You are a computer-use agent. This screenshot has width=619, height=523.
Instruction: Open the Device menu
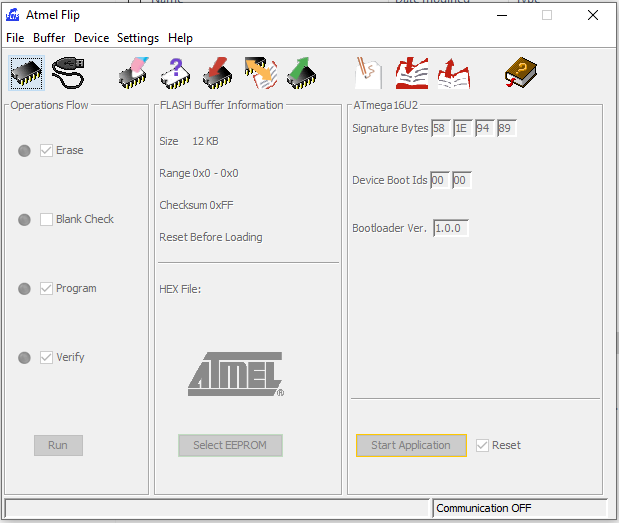[x=92, y=38]
